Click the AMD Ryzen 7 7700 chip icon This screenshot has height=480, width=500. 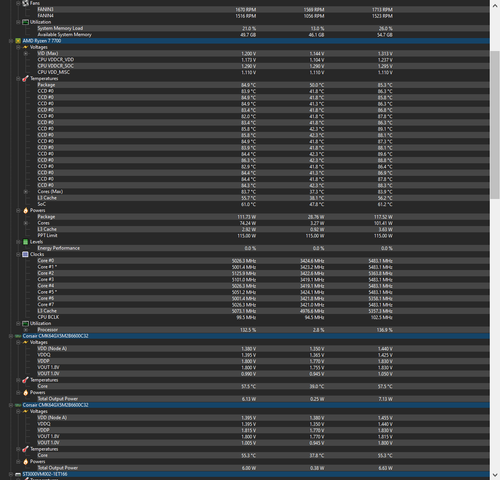[x=18, y=41]
